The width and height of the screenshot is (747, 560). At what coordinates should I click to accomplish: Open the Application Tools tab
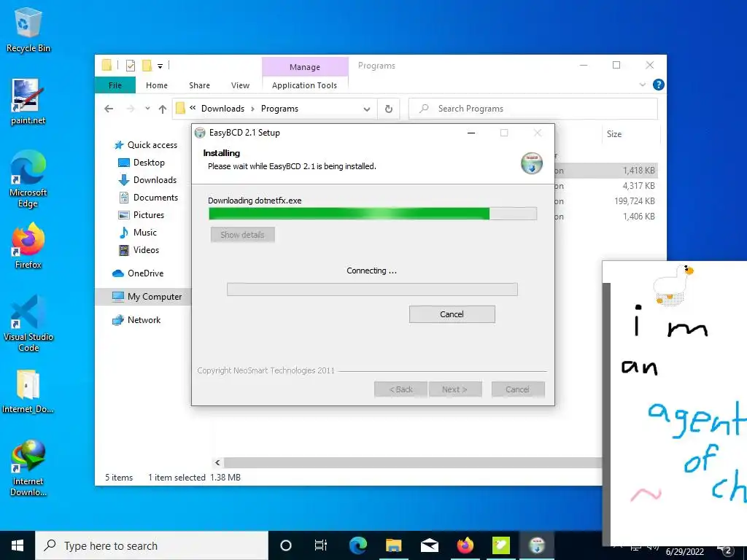304,85
